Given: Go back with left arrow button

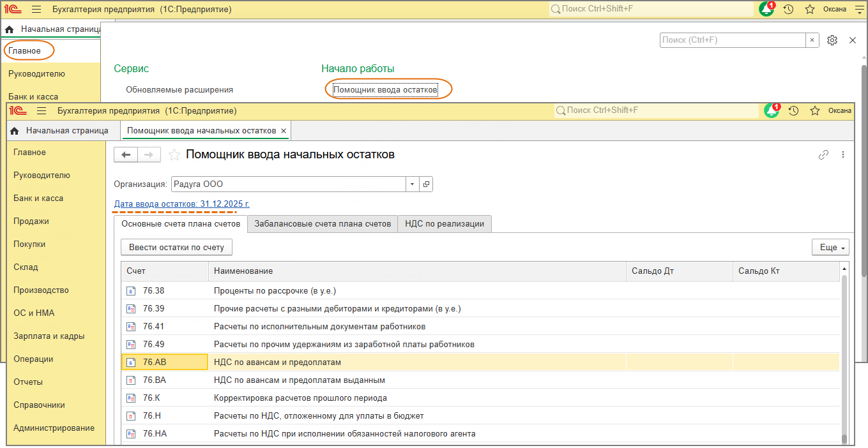Looking at the screenshot, I should (x=126, y=155).
